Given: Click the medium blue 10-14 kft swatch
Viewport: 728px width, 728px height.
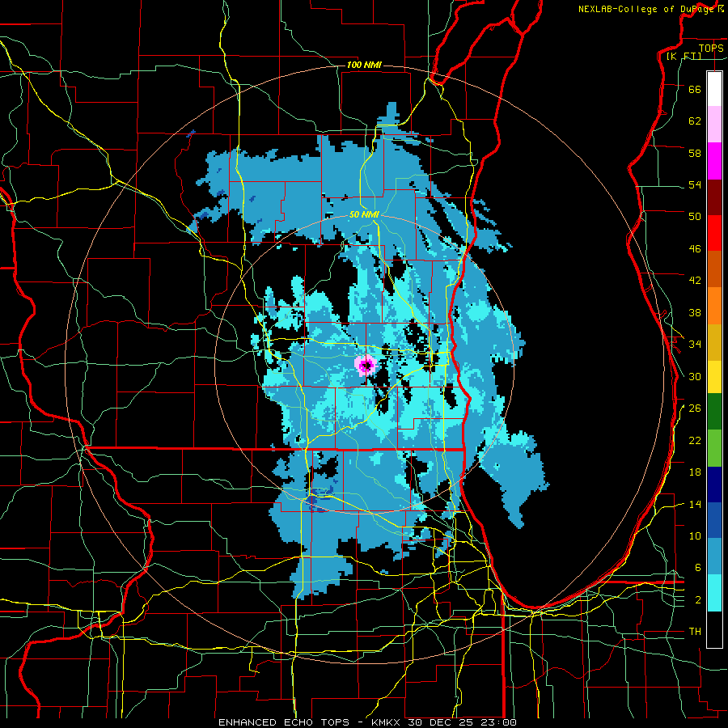Looking at the screenshot, I should (x=714, y=520).
